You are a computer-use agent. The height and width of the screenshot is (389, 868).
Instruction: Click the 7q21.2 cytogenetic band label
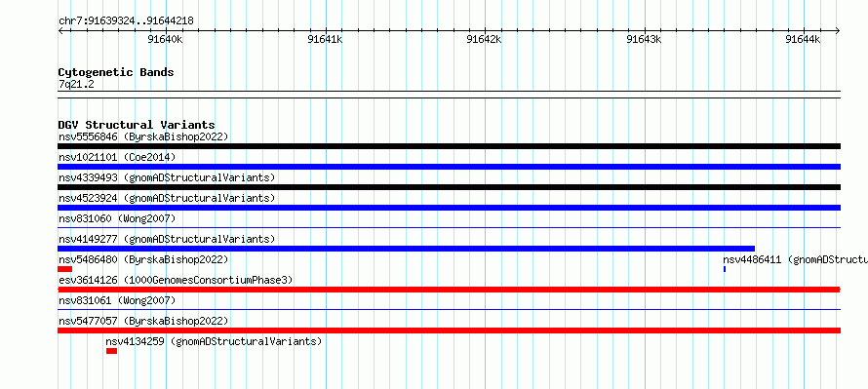[x=76, y=84]
